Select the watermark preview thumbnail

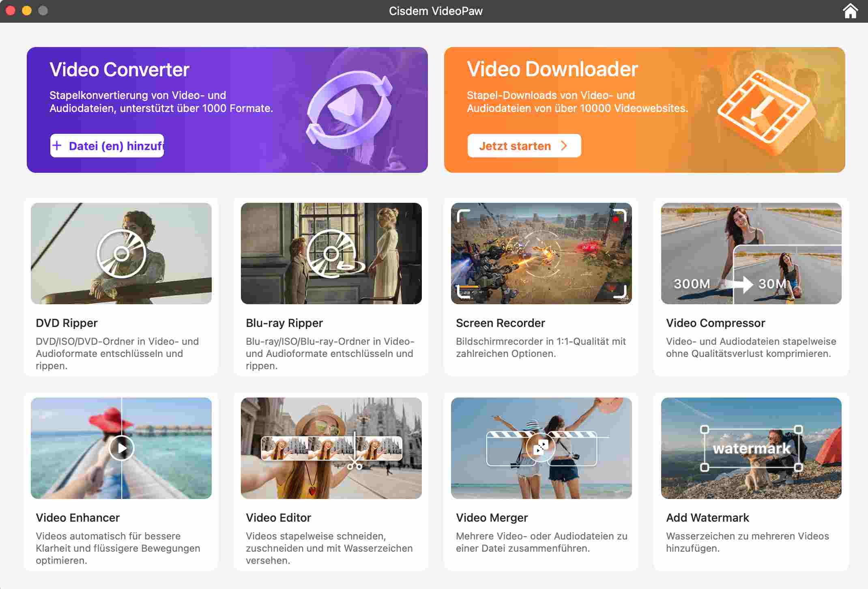pyautogui.click(x=751, y=448)
